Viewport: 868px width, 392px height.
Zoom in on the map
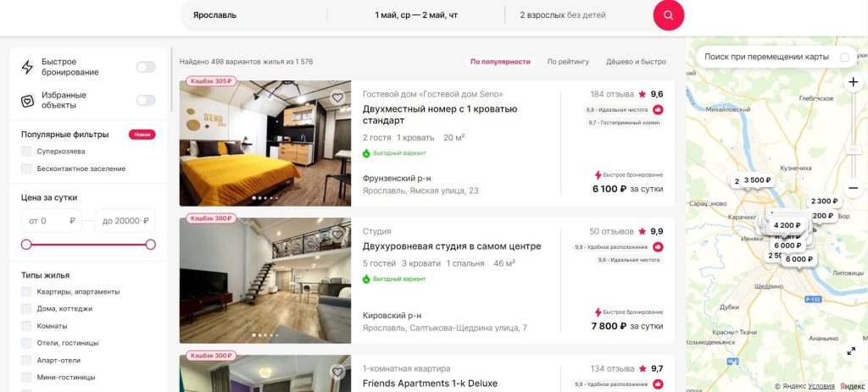point(853,82)
